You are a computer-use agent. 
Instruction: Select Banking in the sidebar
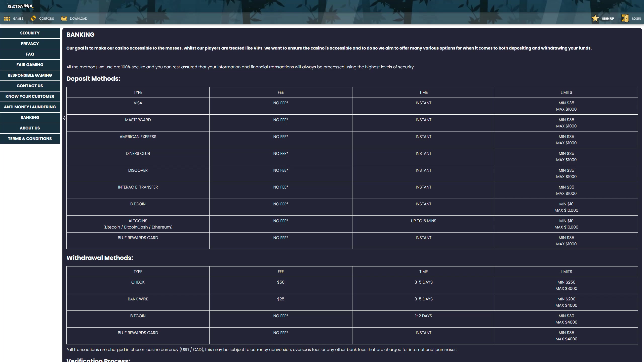(x=30, y=117)
